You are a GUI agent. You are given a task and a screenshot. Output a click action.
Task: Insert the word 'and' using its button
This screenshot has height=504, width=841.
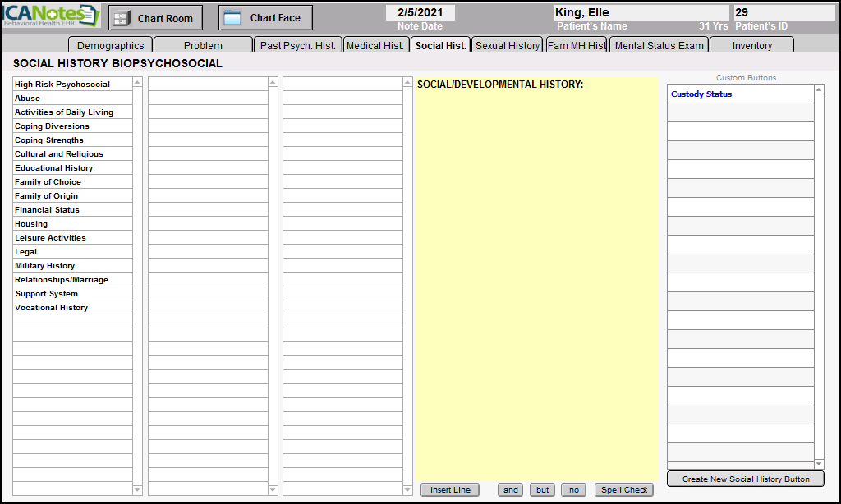[x=510, y=490]
